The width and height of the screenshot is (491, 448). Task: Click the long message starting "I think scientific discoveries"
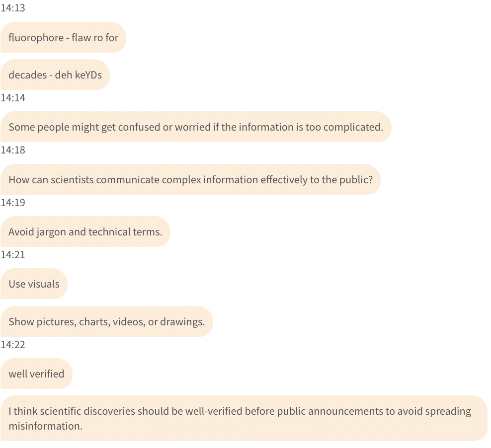click(x=244, y=418)
